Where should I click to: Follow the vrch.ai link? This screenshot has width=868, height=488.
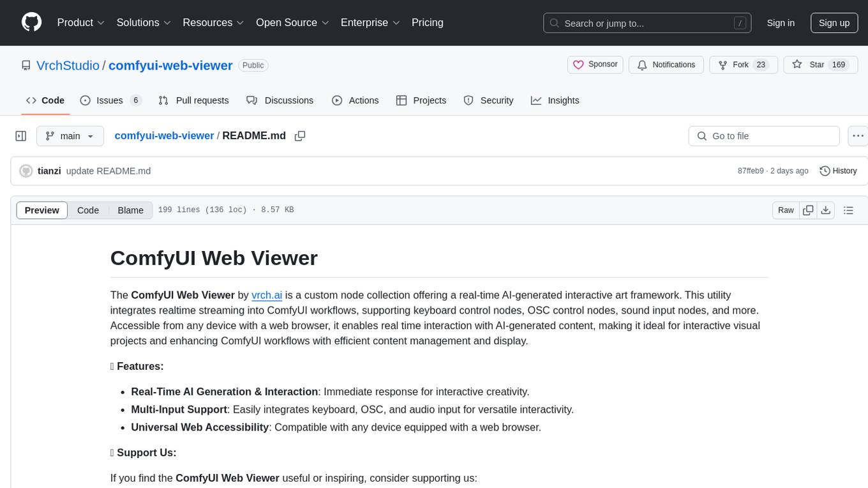[267, 295]
